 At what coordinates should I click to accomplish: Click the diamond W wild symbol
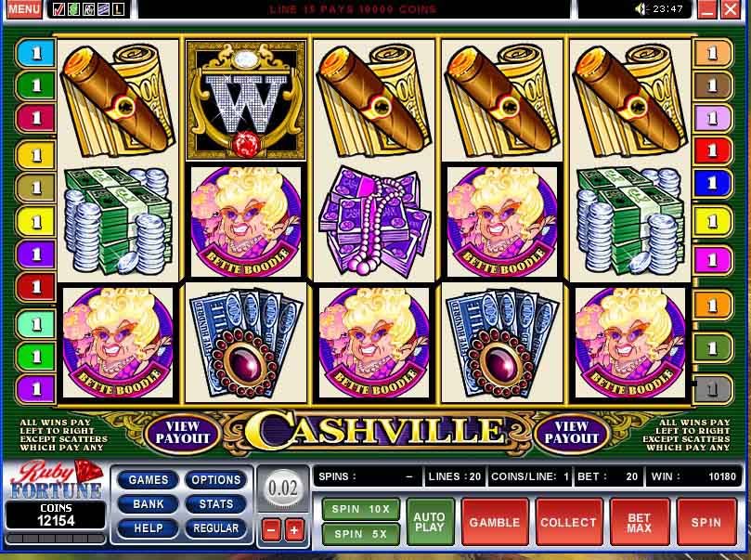[245, 100]
